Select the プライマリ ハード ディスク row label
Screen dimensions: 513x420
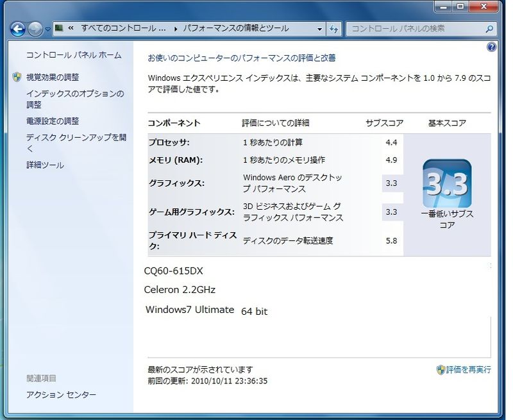192,240
